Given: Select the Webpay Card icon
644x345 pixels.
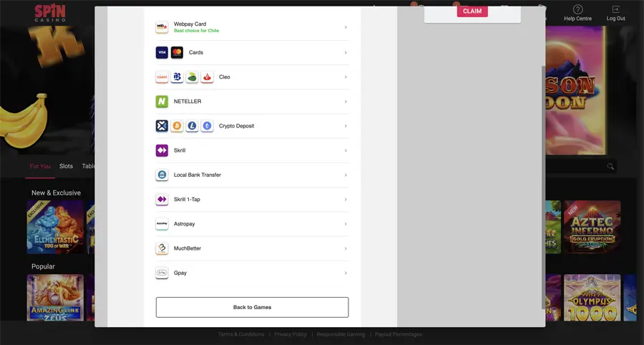Looking at the screenshot, I should (x=162, y=27).
